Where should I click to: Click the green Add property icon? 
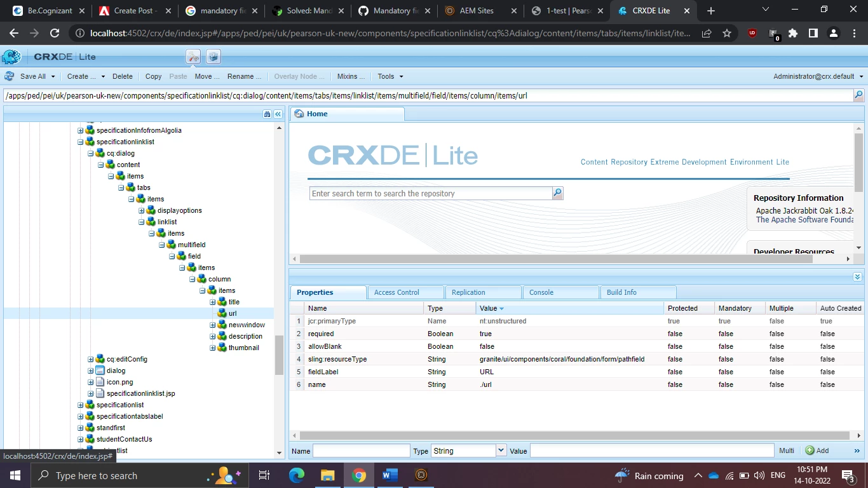tap(810, 451)
